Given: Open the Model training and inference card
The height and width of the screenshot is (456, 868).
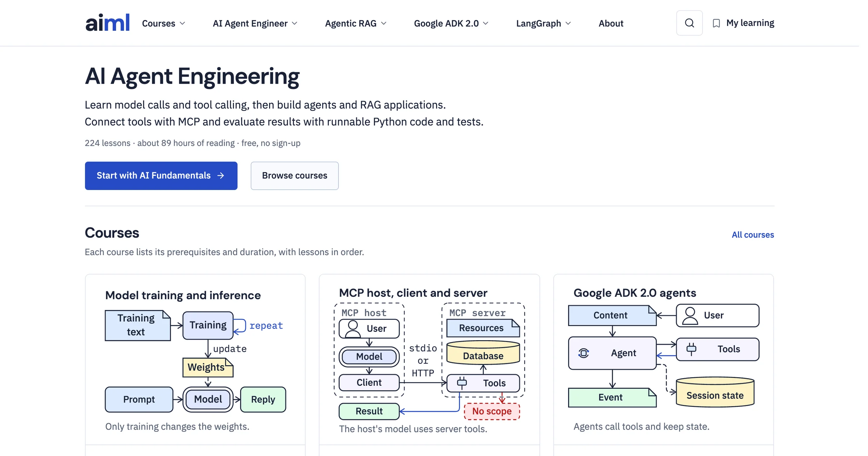Looking at the screenshot, I should (x=195, y=365).
